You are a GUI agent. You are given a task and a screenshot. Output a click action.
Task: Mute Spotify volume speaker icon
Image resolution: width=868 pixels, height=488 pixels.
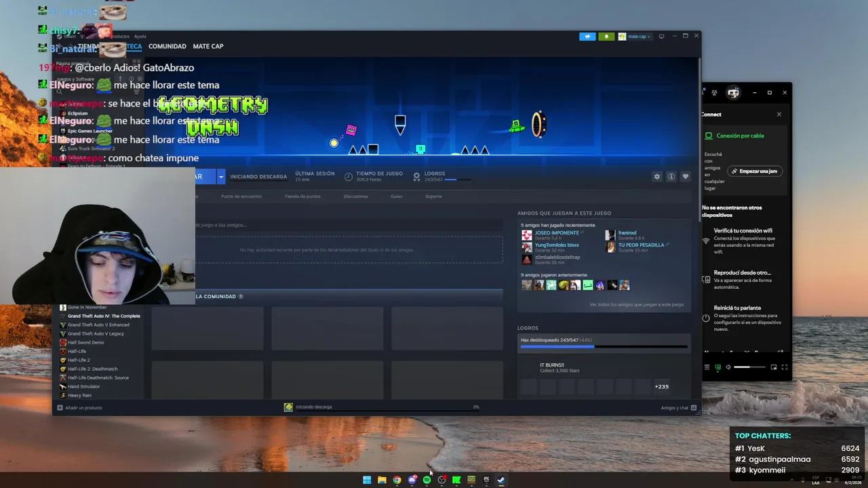(x=728, y=367)
